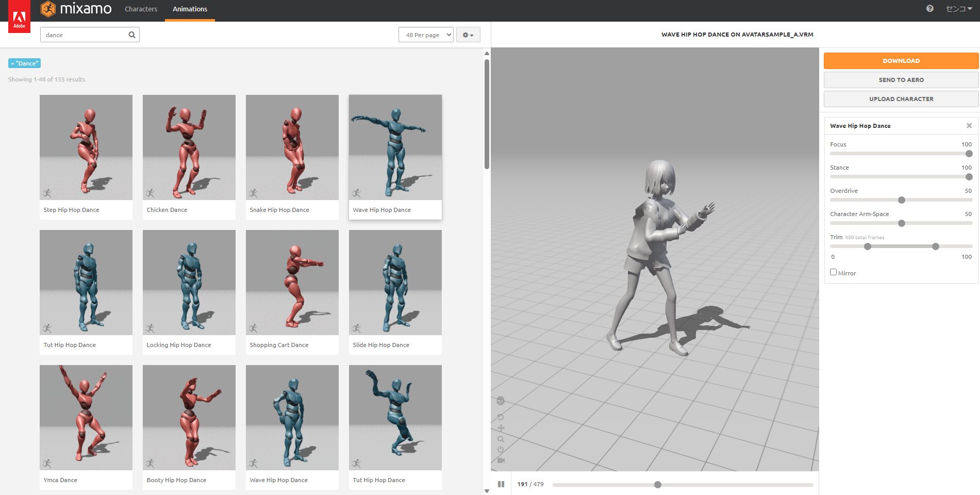This screenshot has height=495, width=980.
Task: Select the pan camera tool
Action: pyautogui.click(x=501, y=428)
